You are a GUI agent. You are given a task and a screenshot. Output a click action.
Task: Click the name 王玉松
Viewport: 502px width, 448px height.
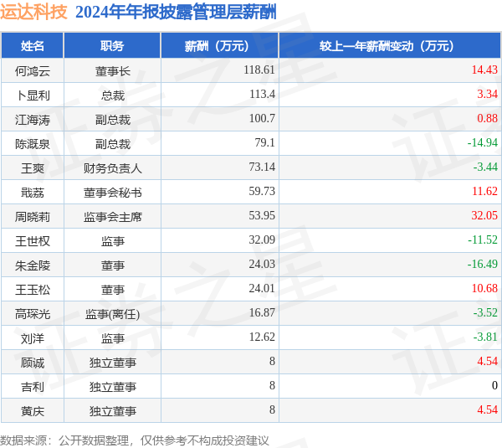coord(33,290)
